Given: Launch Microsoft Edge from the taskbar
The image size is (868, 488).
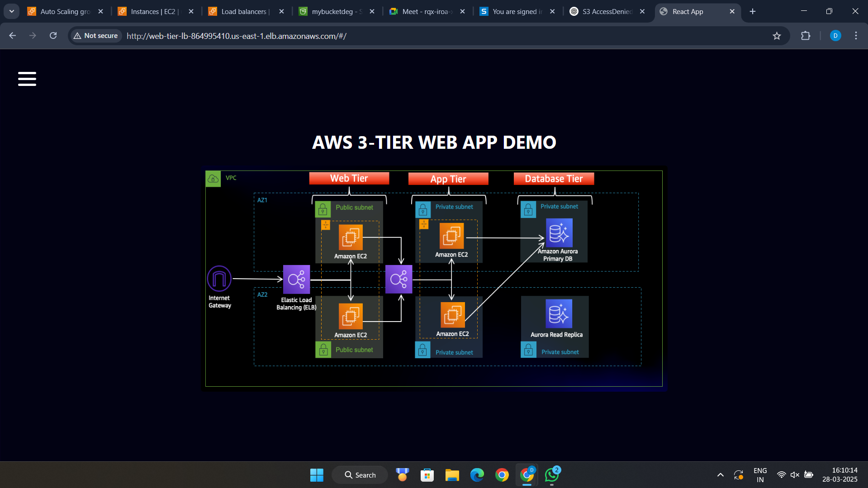Looking at the screenshot, I should (477, 475).
